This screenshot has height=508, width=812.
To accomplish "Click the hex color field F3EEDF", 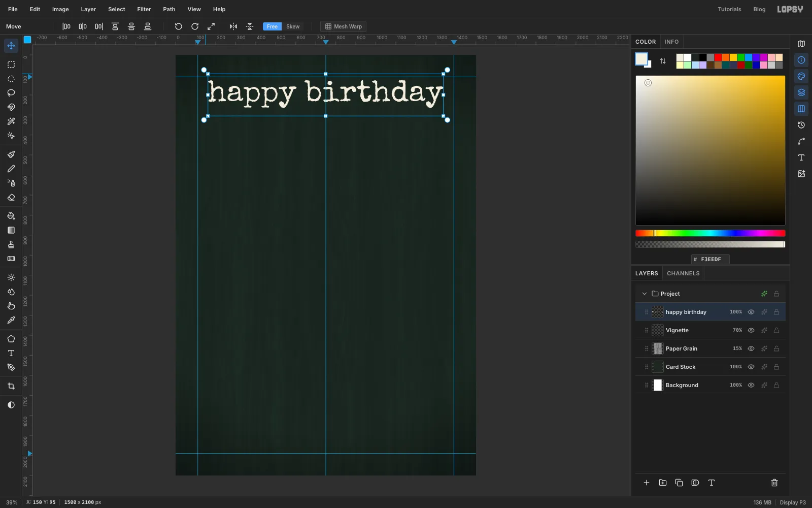I will pyautogui.click(x=710, y=259).
